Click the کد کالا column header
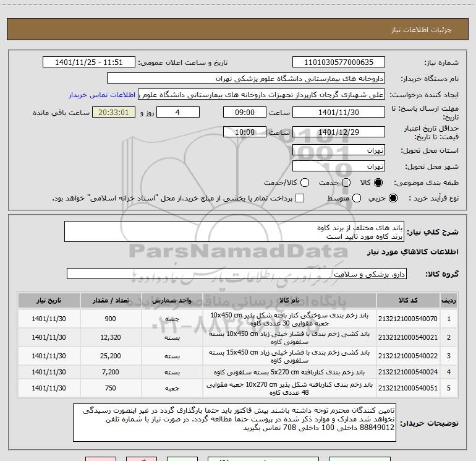Image resolution: width=476 pixels, height=461 pixels. point(408,301)
